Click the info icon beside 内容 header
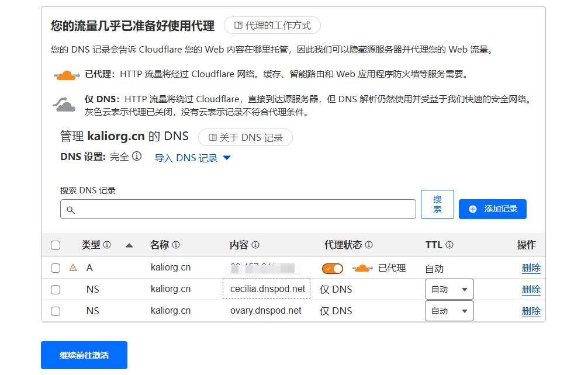Screen dimensions: 588x375 click(x=255, y=245)
